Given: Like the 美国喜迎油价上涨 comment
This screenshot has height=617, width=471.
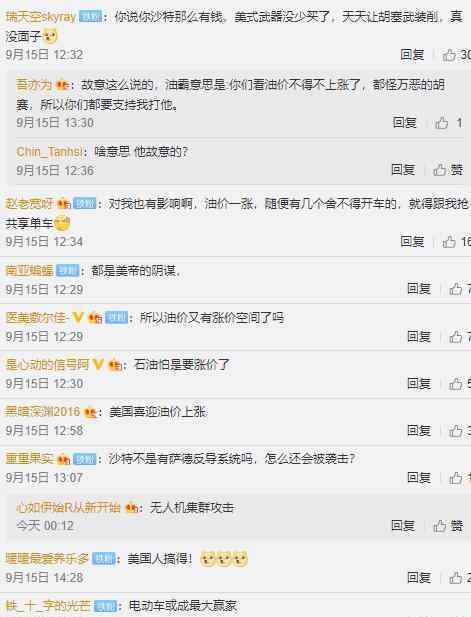Looking at the screenshot, I should (x=456, y=431).
